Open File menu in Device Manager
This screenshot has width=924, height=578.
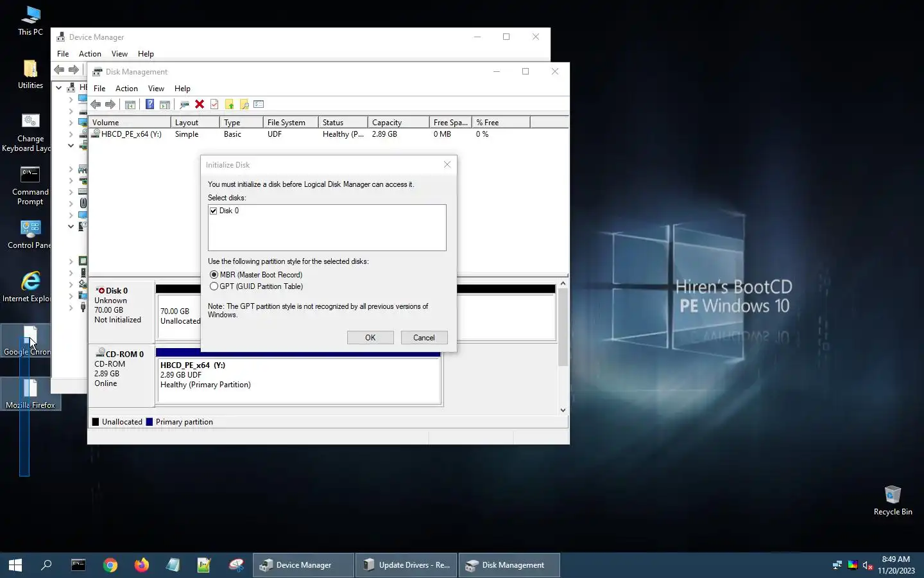[x=63, y=54]
